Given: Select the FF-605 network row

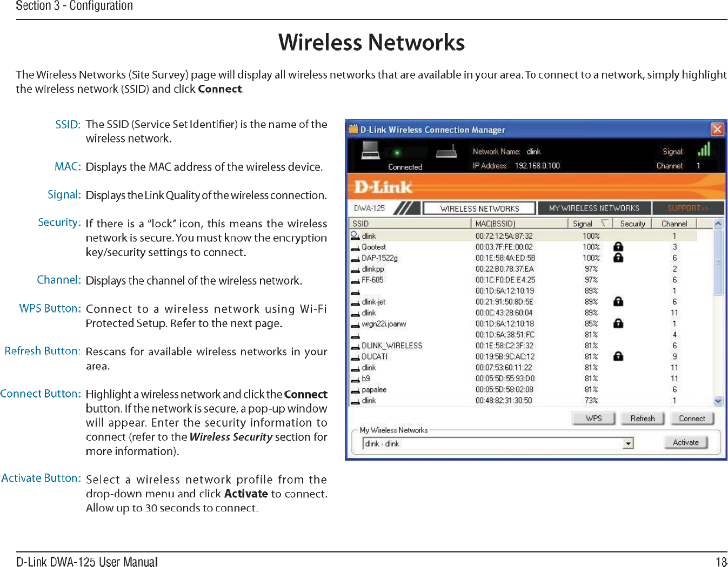Looking at the screenshot, I should [x=523, y=280].
